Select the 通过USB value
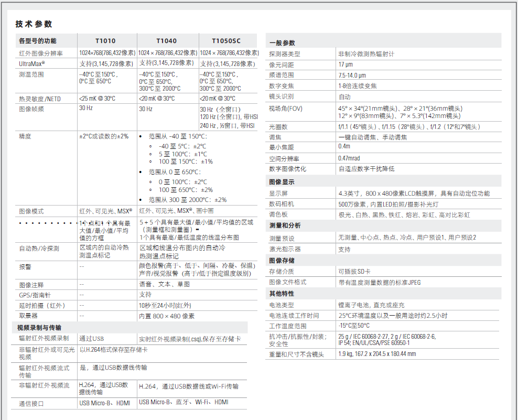This screenshot has height=420, width=518. click(x=92, y=338)
